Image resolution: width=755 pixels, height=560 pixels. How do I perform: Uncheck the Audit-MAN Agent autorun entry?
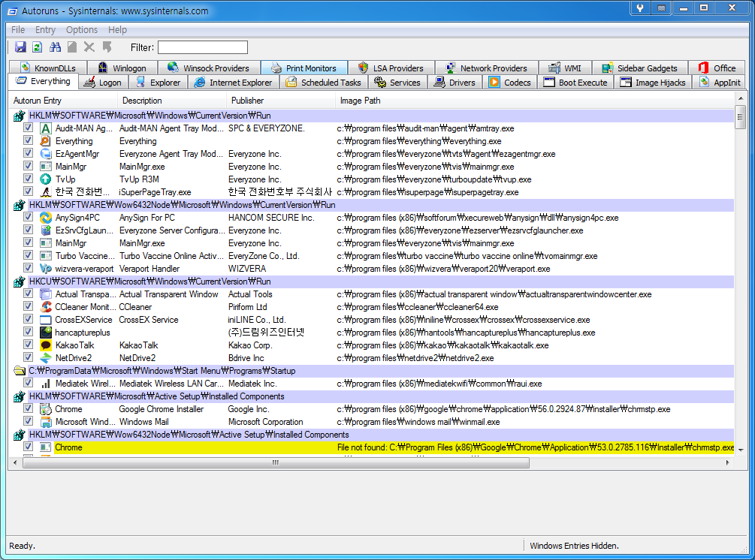pos(28,128)
